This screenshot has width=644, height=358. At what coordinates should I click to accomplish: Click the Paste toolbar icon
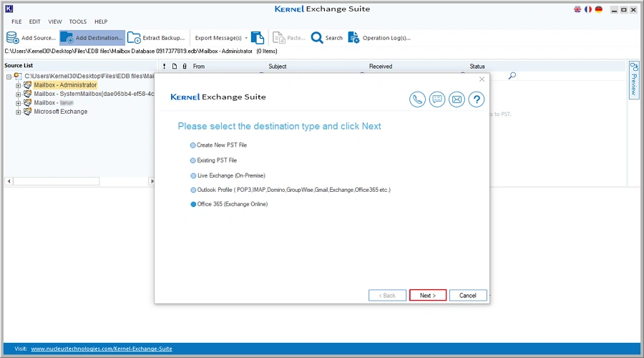point(279,38)
